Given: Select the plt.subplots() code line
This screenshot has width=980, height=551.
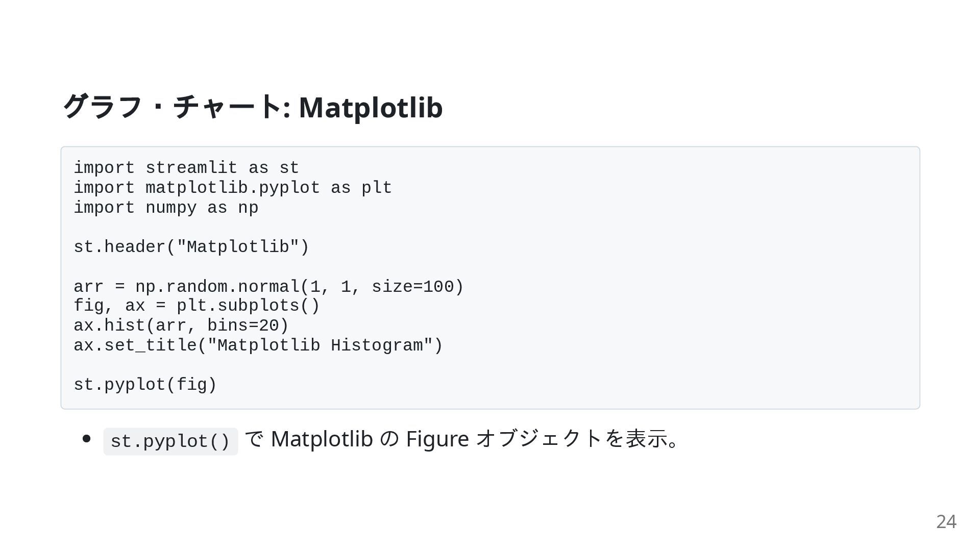Looking at the screenshot, I should [x=197, y=306].
